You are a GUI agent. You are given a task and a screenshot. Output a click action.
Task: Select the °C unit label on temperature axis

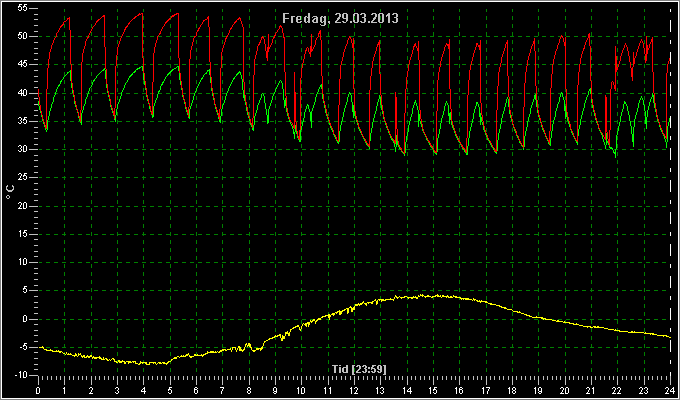pos(10,192)
